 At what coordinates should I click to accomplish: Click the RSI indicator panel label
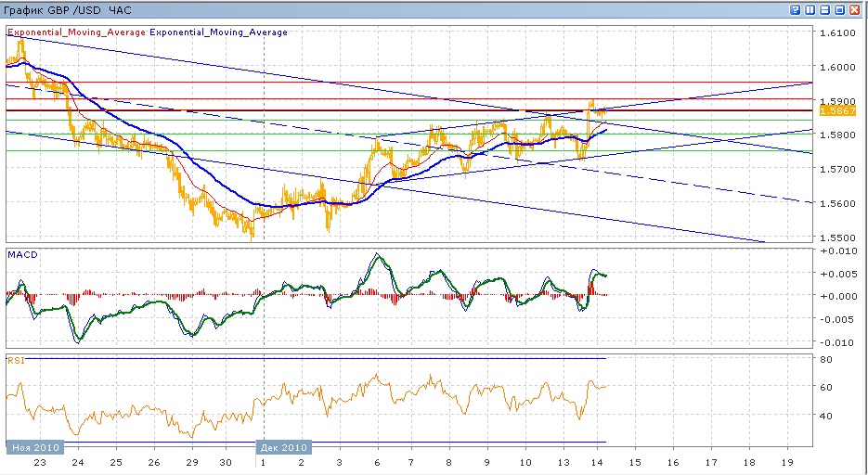pos(16,360)
